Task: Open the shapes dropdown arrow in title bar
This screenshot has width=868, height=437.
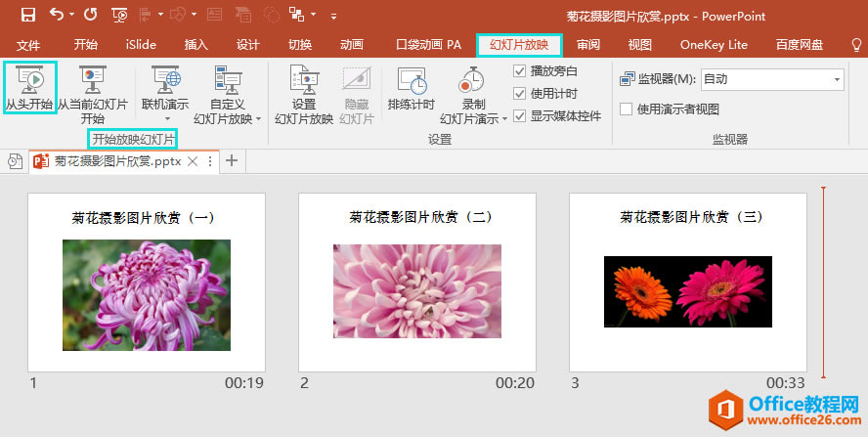Action: coord(195,15)
